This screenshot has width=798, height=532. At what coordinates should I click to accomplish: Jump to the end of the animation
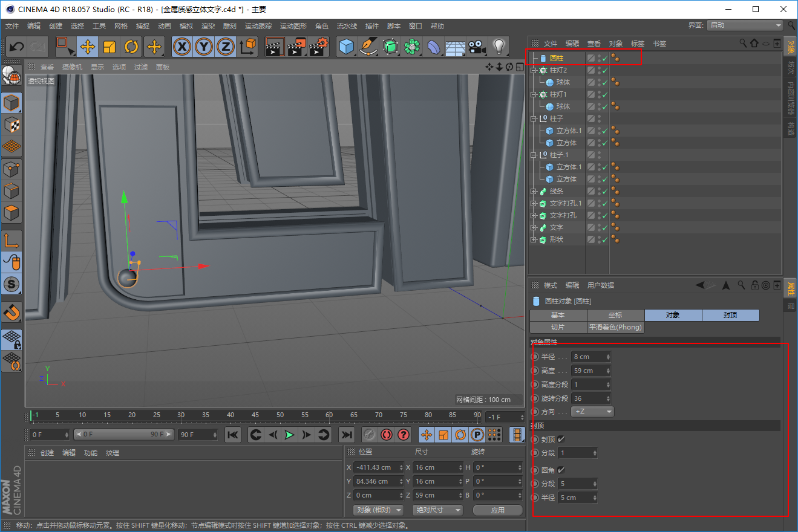346,435
